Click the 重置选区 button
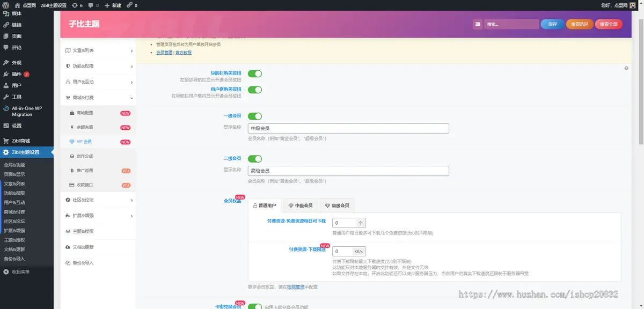 [x=580, y=24]
